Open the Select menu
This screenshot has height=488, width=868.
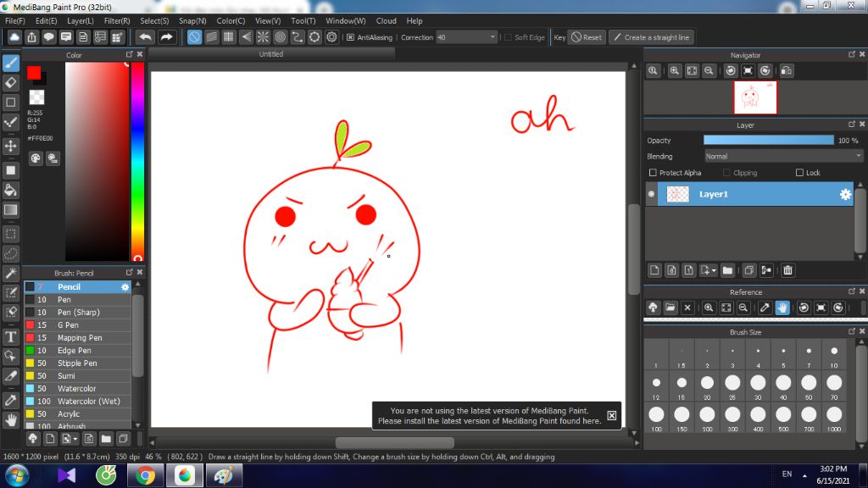click(154, 21)
